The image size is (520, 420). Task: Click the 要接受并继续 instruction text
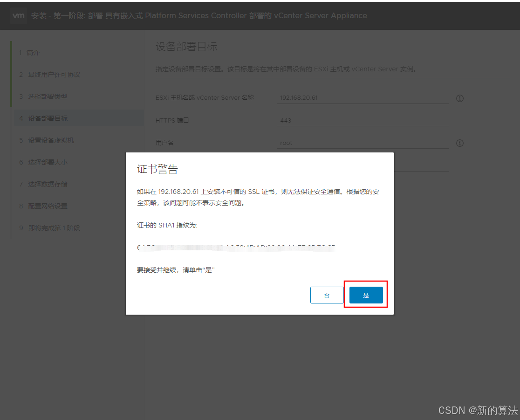176,270
